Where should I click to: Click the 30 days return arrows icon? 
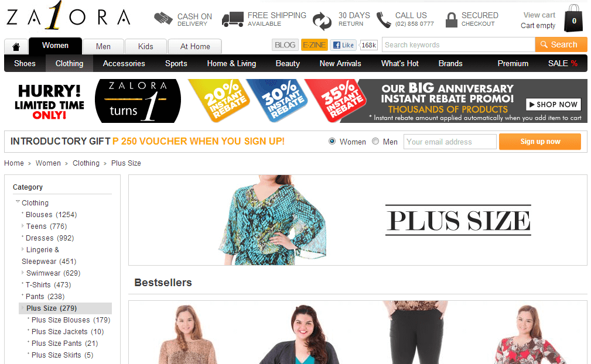[x=322, y=20]
